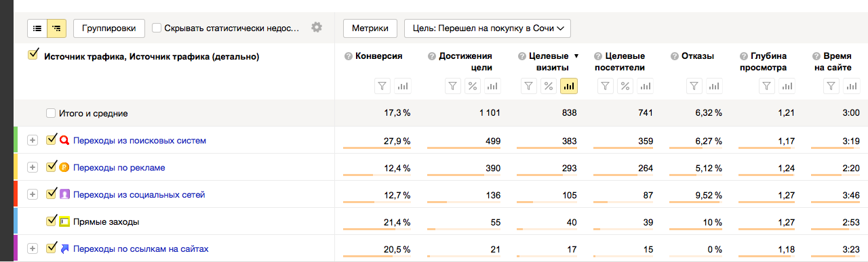The width and height of the screenshot is (868, 262).
Task: Open table settings gear icon
Action: point(316,28)
